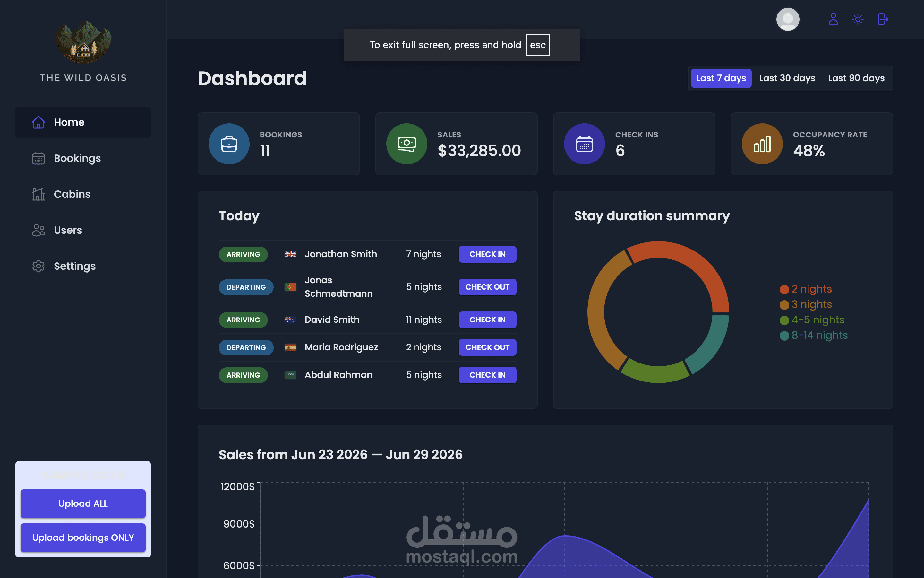Click the $33,285.00 sales value
Screen dimensions: 924x578
(x=479, y=151)
